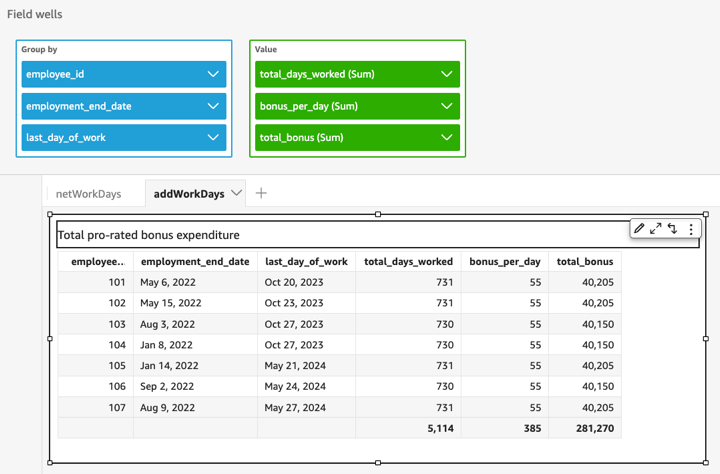Viewport: 720px width, 474px height.
Task: Open addWorkDays tab dropdown arrow
Action: click(x=237, y=193)
